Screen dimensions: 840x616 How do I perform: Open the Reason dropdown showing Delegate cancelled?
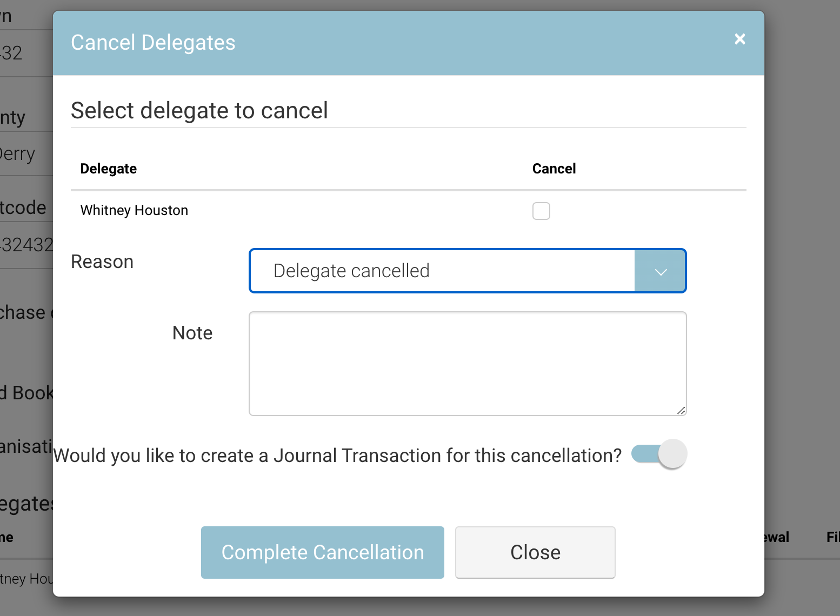[x=442, y=271]
